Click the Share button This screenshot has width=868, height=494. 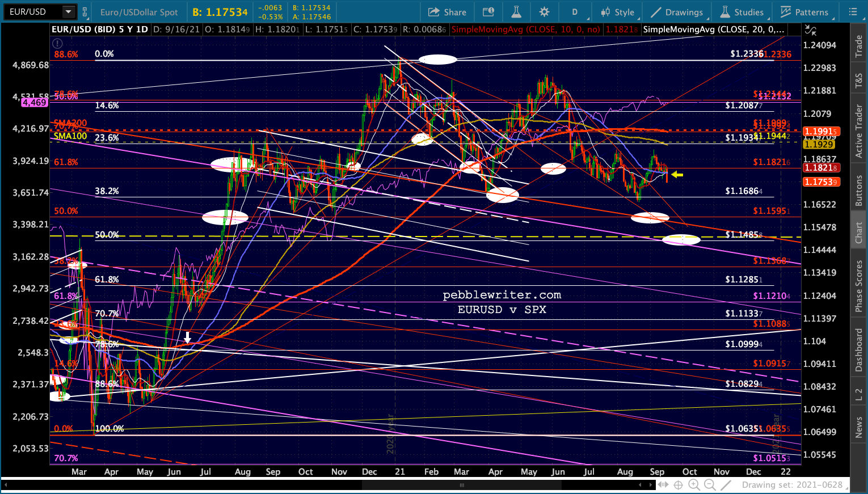tap(447, 12)
